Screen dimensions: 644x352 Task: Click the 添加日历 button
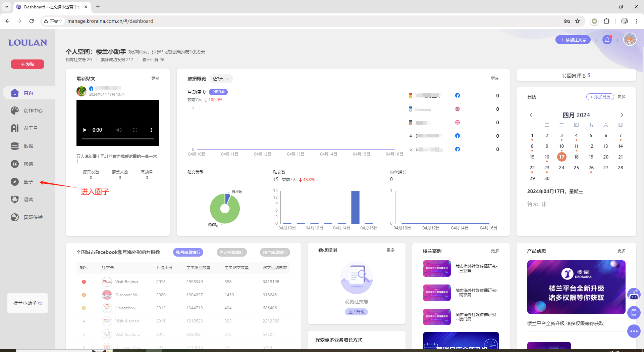[600, 97]
